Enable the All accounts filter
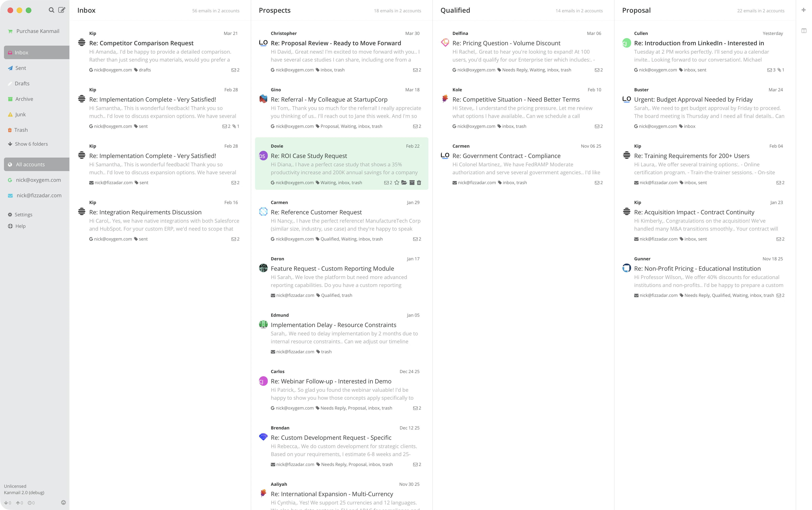This screenshot has width=812, height=510. (30, 164)
